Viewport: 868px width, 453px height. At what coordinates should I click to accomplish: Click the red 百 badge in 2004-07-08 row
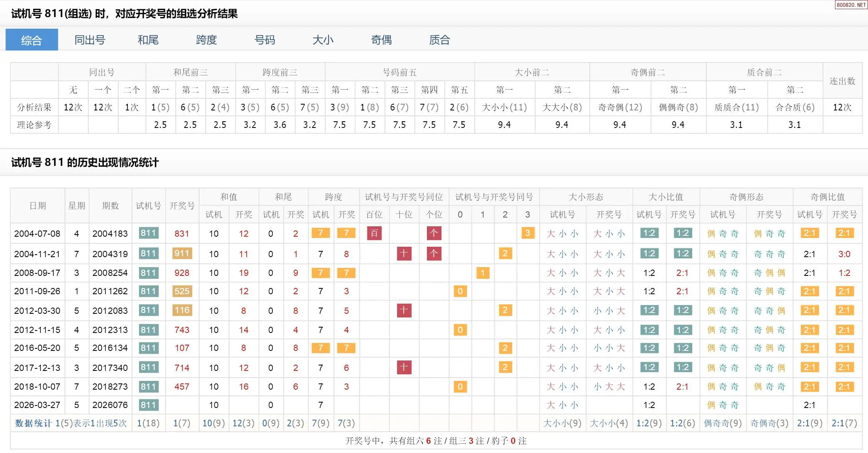[374, 233]
